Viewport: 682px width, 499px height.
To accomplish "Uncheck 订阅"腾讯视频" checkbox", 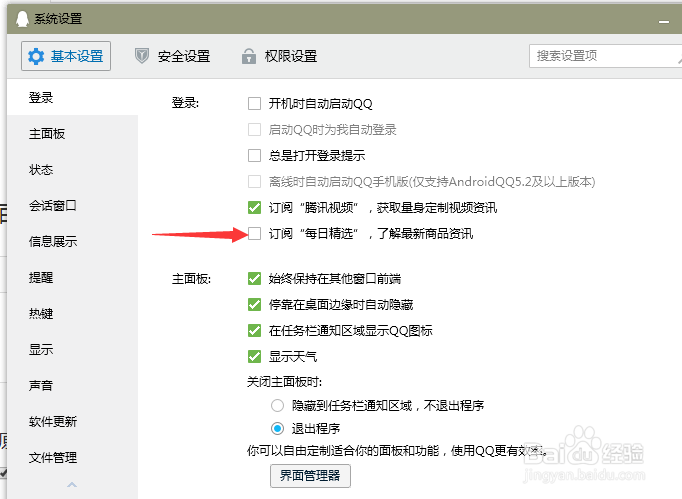I will (x=254, y=208).
